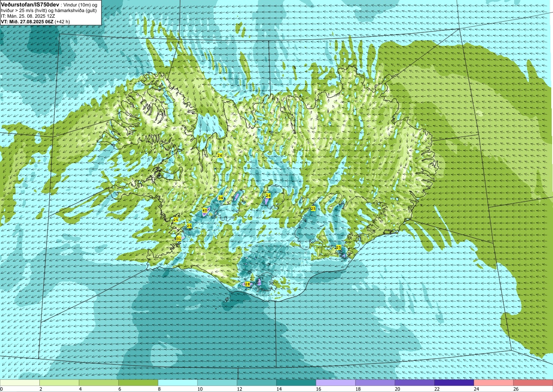Screen dimensions: 553x392
Task: Select the 2–4 m/s light green legend swatch
Action: point(59,383)
